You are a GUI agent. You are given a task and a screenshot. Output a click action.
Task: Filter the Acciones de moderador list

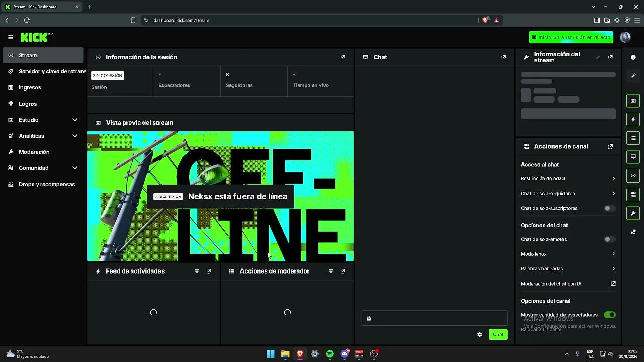pos(331,271)
